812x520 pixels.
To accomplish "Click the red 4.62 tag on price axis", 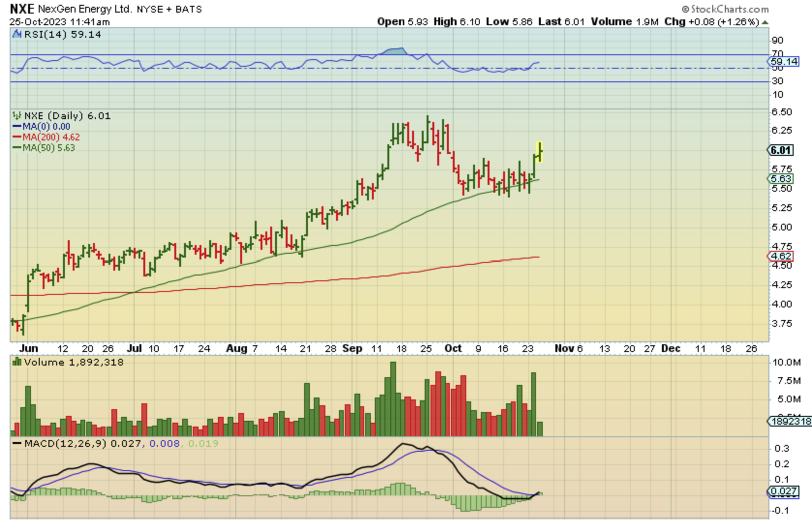I will tap(781, 256).
